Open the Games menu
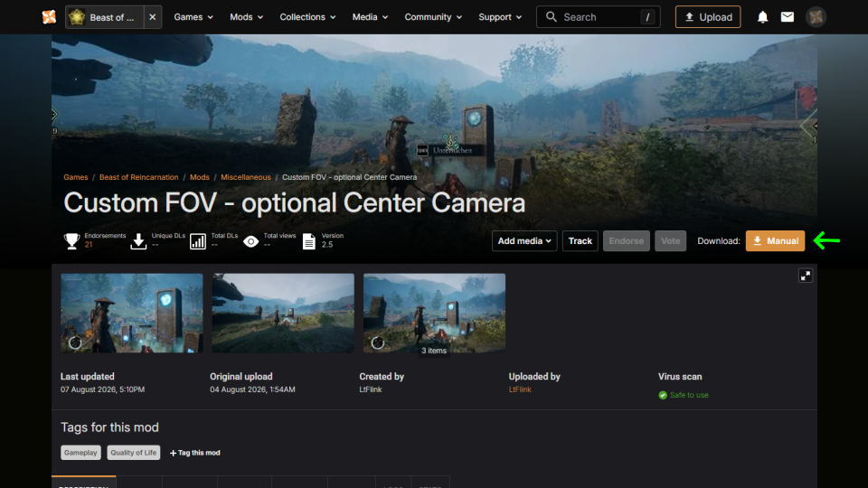 (x=193, y=17)
